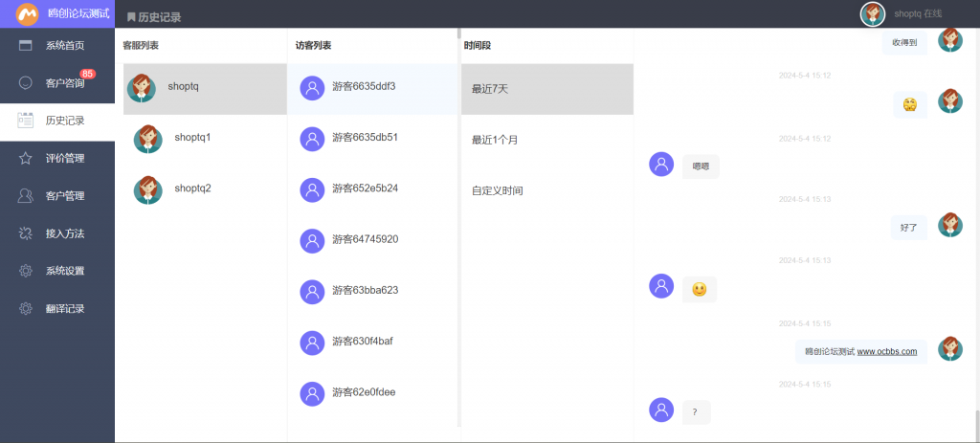Screen dimensions: 980x443
Task: Click the smiley emoji message bubble
Action: click(x=700, y=289)
